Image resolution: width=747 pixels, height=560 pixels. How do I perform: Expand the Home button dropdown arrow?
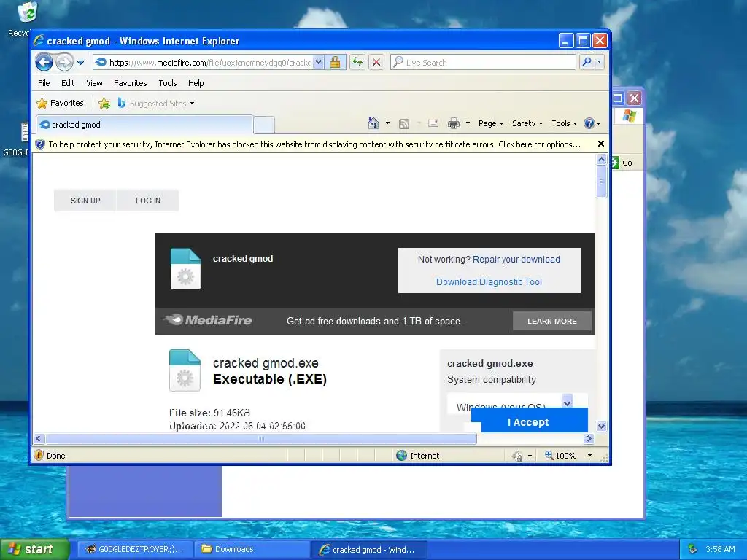pyautogui.click(x=388, y=123)
